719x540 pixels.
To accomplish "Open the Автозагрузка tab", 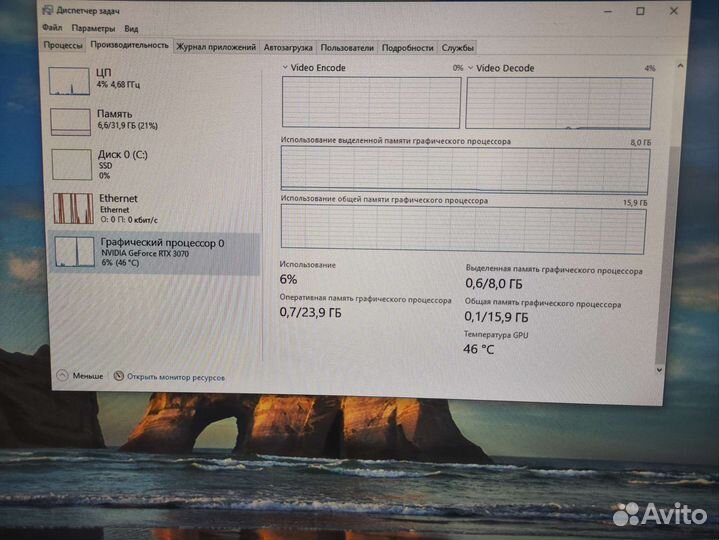I will (288, 47).
